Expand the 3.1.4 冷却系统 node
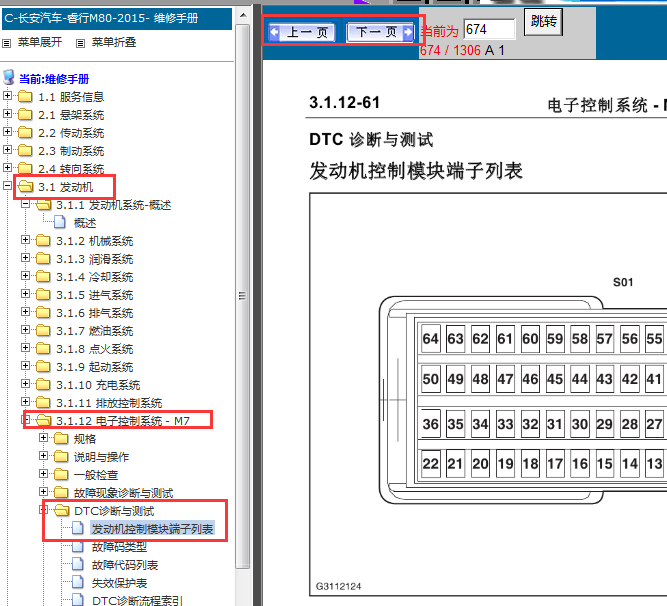The height and width of the screenshot is (606, 667). point(26,276)
